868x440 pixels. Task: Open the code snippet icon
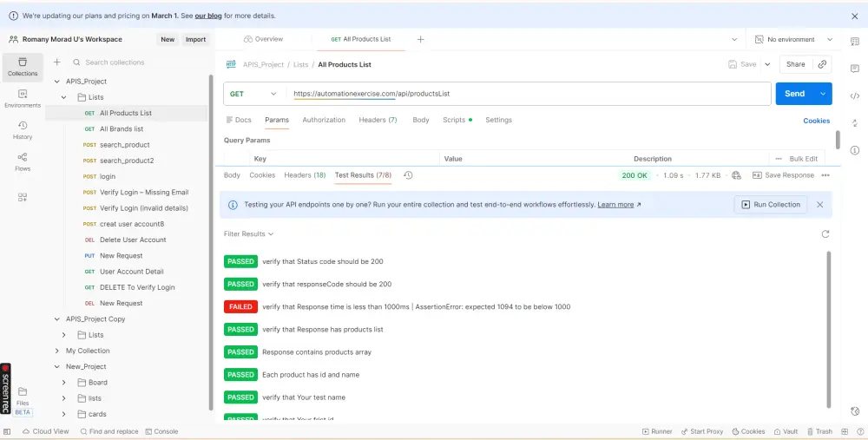click(855, 95)
